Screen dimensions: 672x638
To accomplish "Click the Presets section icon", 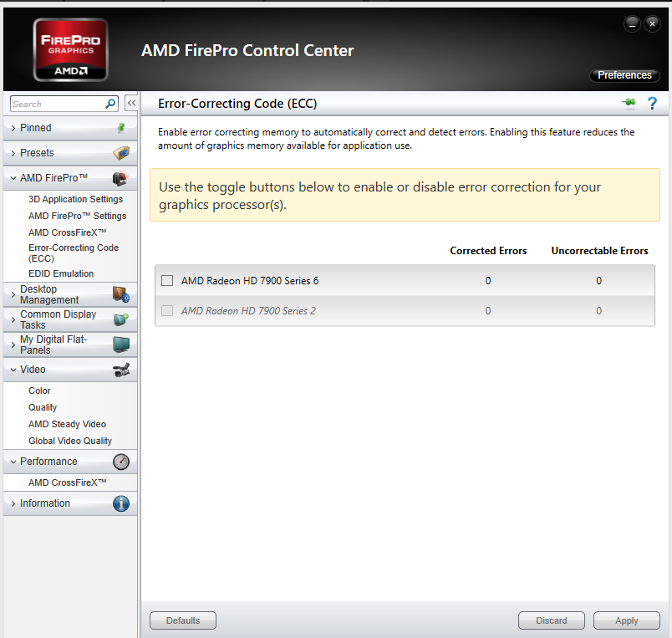I will [121, 153].
